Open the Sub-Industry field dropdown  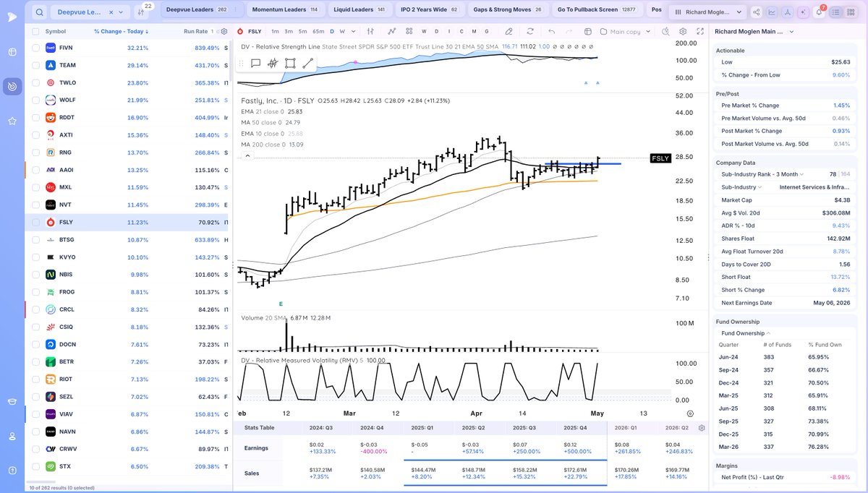click(761, 187)
